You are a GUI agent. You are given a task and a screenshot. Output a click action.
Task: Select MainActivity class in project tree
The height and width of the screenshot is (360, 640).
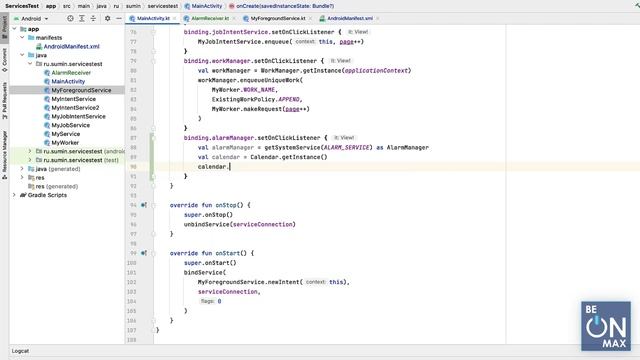click(68, 81)
